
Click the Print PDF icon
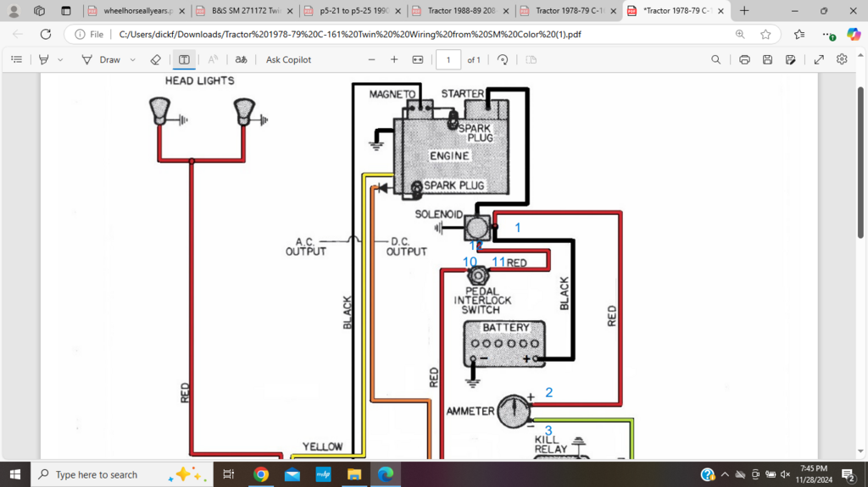point(744,60)
